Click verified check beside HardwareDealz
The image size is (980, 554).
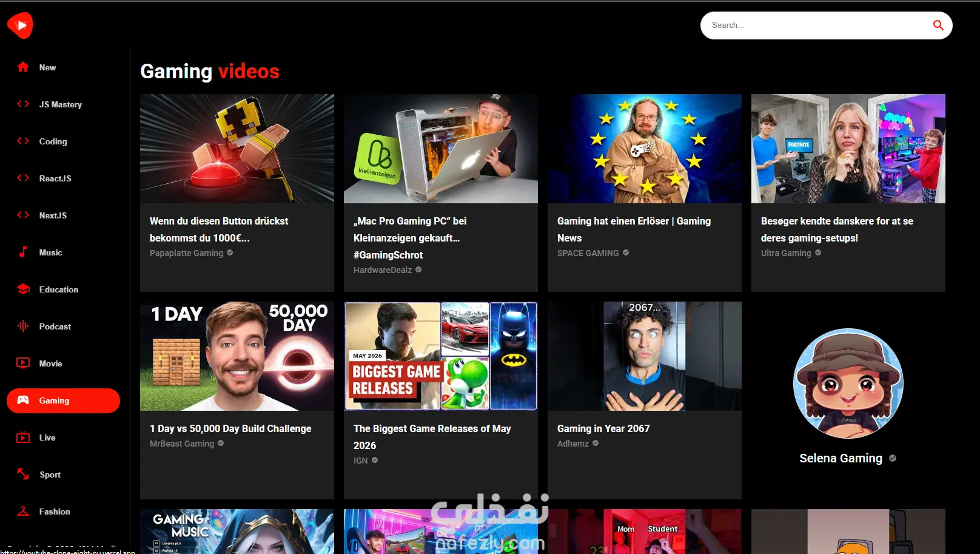[x=418, y=270]
